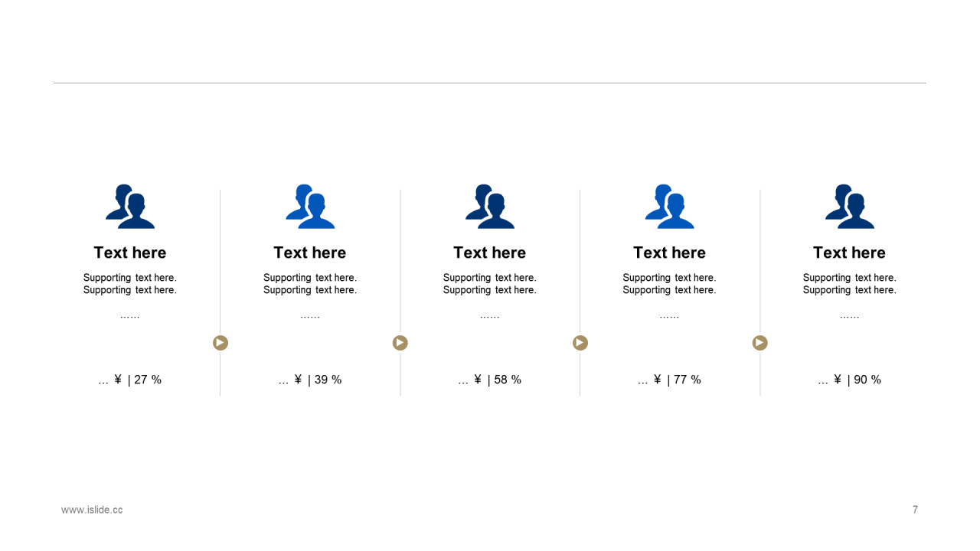This screenshot has height=551, width=980.
Task: Click the gold arrow between the 77 % and 90 % columns
Action: click(760, 343)
